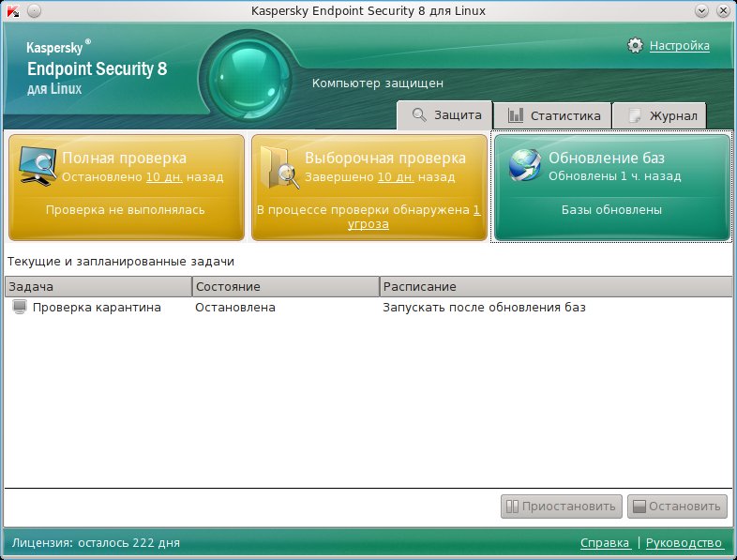Screen dimensions: 737x560
Task: Click the Обновление баз globe icon
Action: coord(525,165)
